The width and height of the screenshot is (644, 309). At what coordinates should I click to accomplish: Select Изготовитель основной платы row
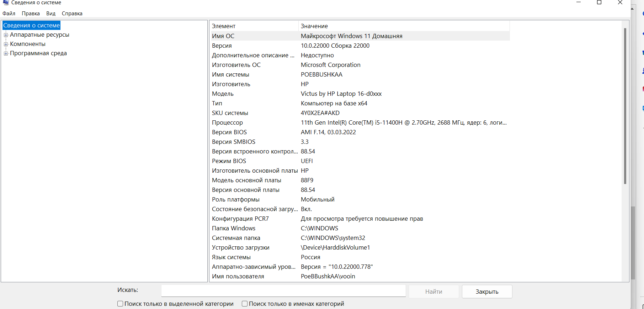360,171
